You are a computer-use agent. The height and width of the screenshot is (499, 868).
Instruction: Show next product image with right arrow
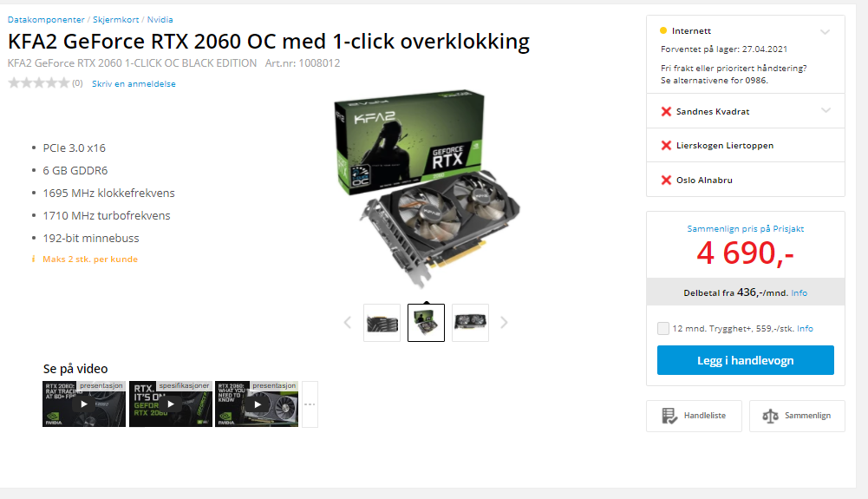504,322
